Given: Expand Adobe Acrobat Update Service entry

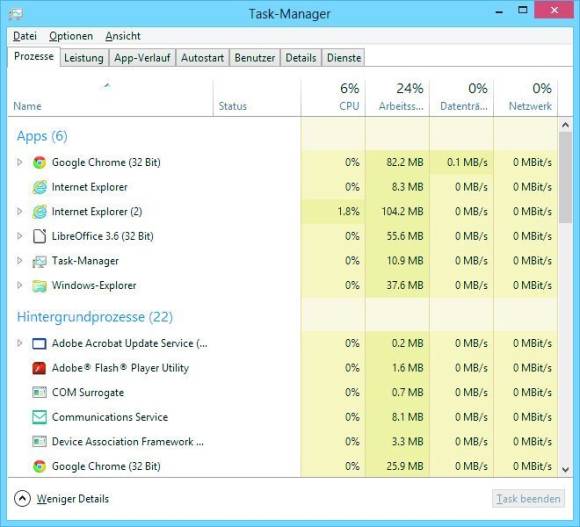Looking at the screenshot, I should pos(20,343).
